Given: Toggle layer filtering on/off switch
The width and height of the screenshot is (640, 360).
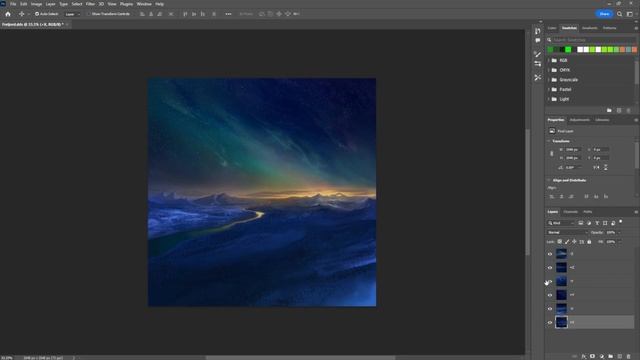Looking at the screenshot, I should (621, 222).
